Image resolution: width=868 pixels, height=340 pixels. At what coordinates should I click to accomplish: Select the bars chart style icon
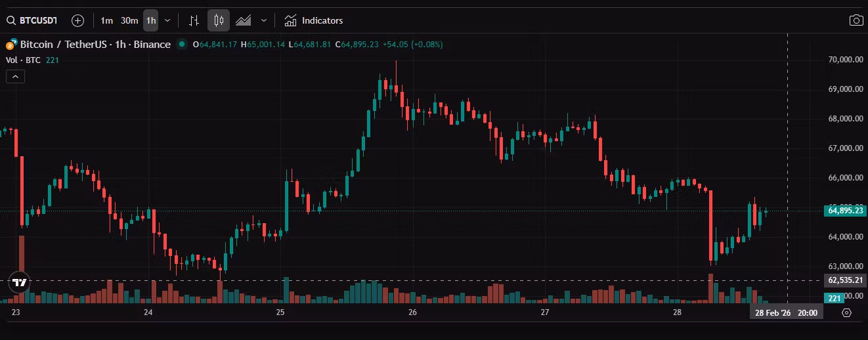pos(194,20)
